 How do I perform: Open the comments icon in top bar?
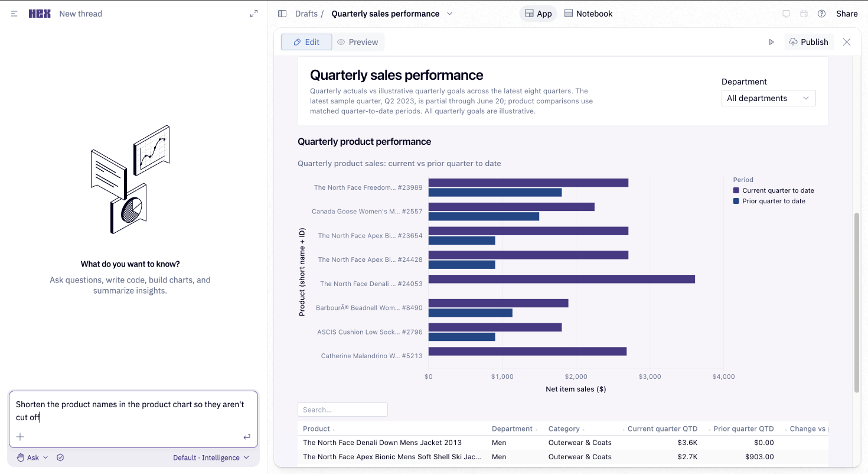[x=786, y=14]
